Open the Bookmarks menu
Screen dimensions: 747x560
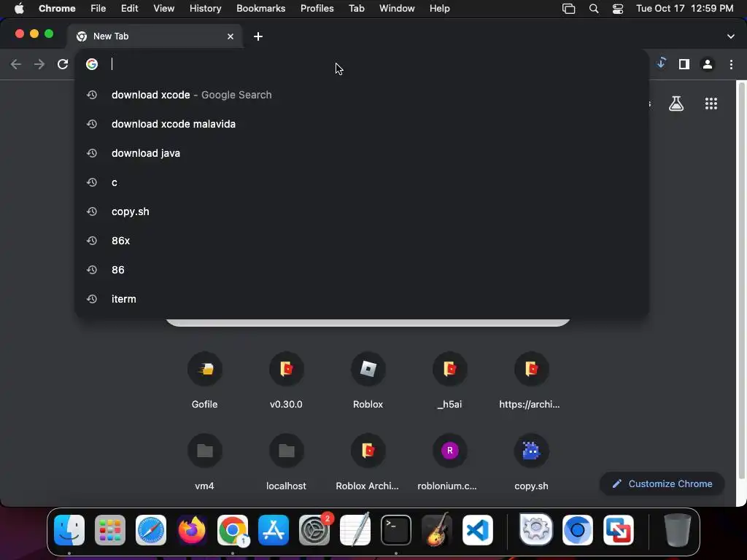point(260,9)
